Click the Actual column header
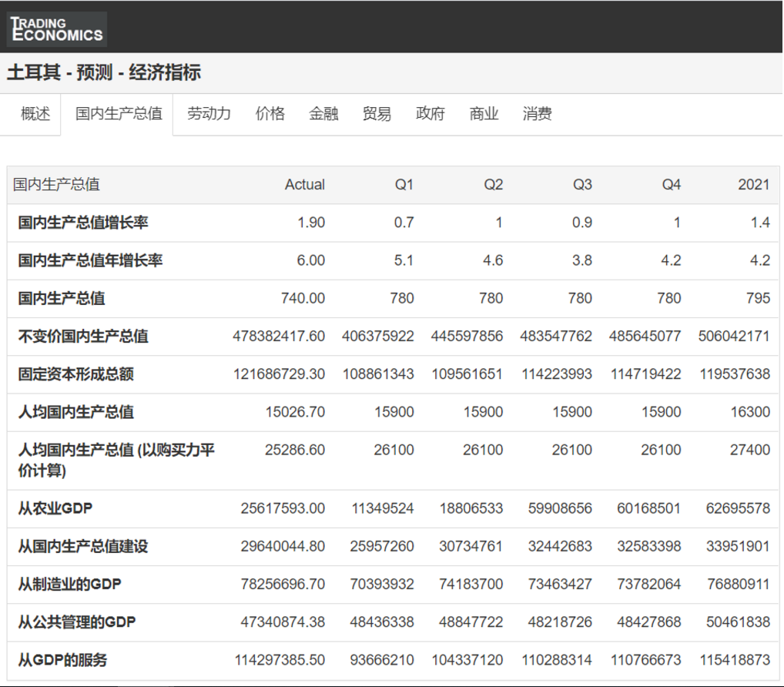The image size is (784, 687). [305, 185]
